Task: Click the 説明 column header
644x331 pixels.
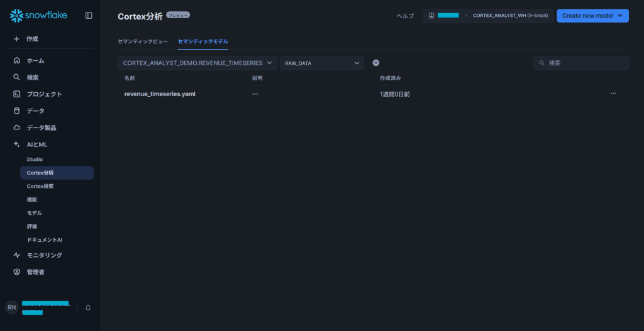Action: [x=257, y=78]
